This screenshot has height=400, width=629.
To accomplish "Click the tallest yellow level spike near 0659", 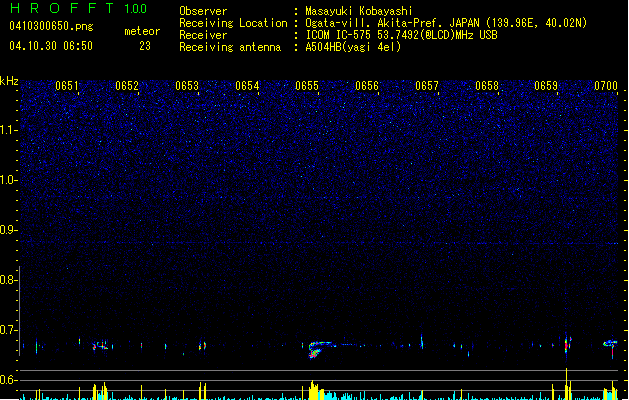I will tap(566, 384).
